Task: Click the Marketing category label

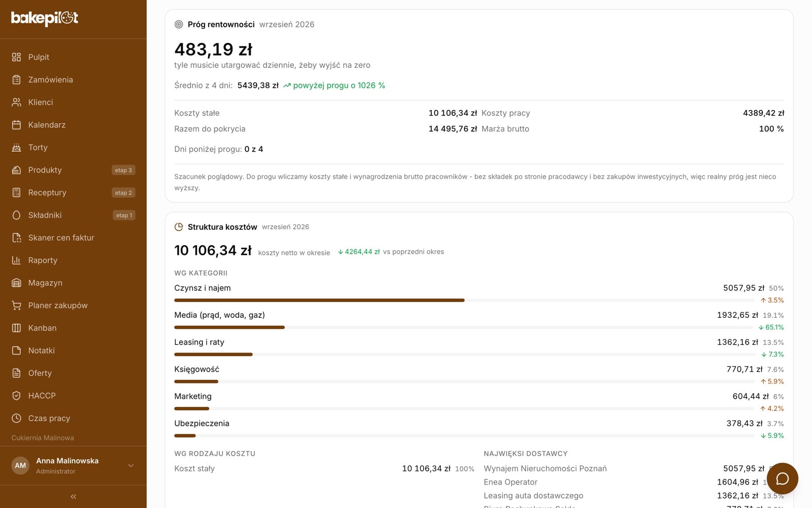Action: point(193,396)
